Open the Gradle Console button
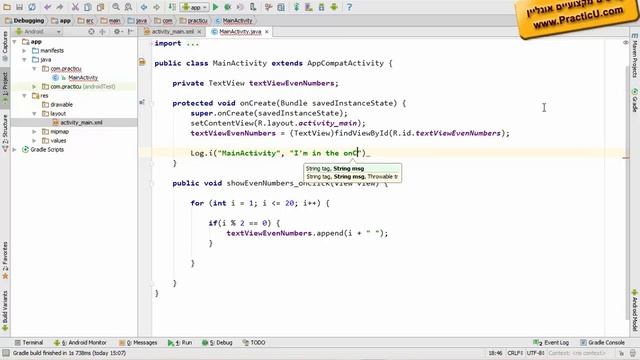Image resolution: width=640 pixels, height=360 pixels. (x=602, y=342)
